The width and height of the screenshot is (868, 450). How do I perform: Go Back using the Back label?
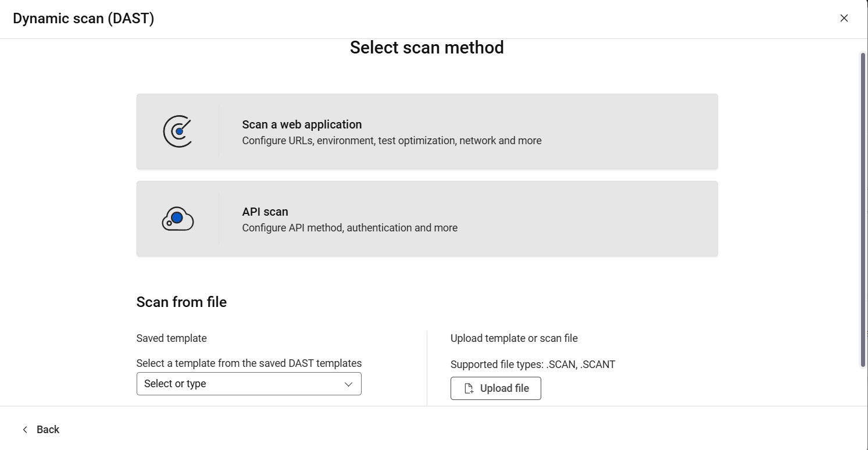[48, 430]
